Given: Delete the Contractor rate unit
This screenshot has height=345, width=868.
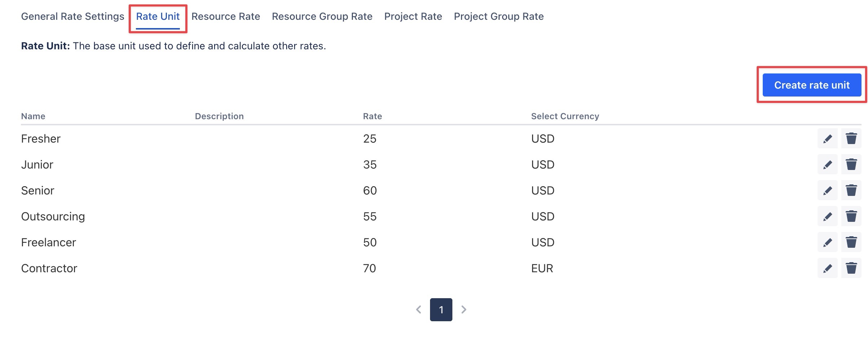Looking at the screenshot, I should 851,268.
